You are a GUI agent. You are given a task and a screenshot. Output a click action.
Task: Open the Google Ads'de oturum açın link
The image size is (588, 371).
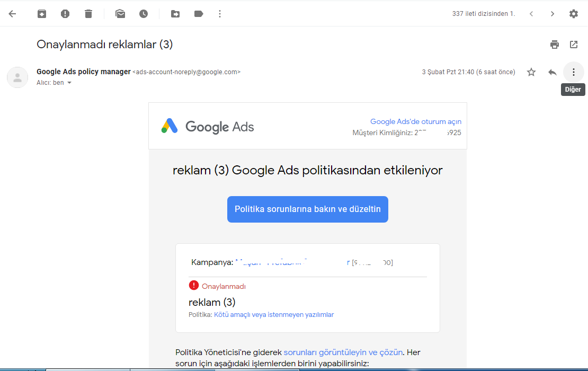[x=415, y=121]
